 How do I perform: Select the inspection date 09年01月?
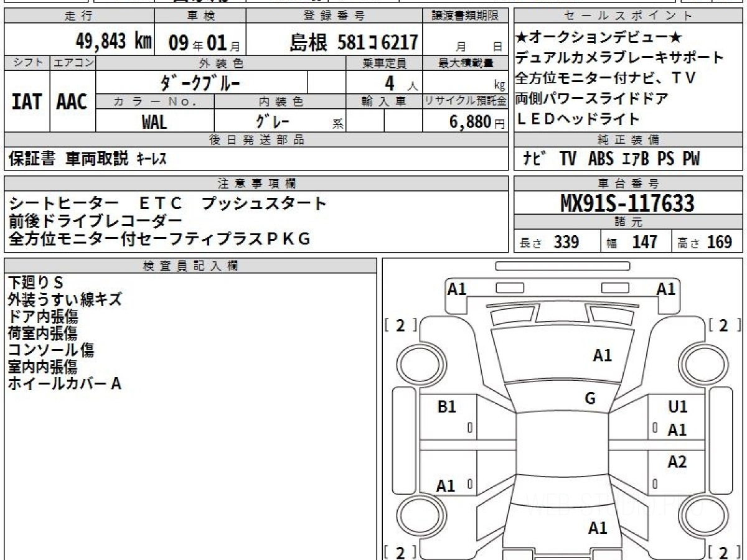coord(204,43)
